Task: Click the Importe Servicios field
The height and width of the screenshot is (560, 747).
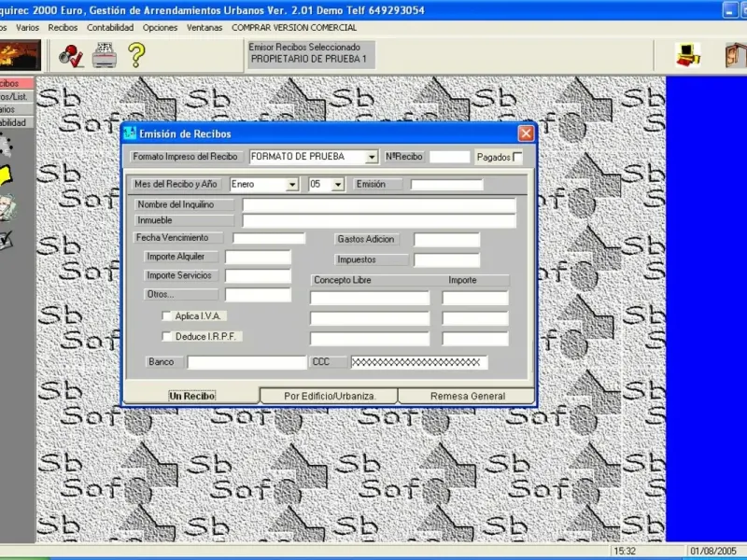Action: click(258, 275)
